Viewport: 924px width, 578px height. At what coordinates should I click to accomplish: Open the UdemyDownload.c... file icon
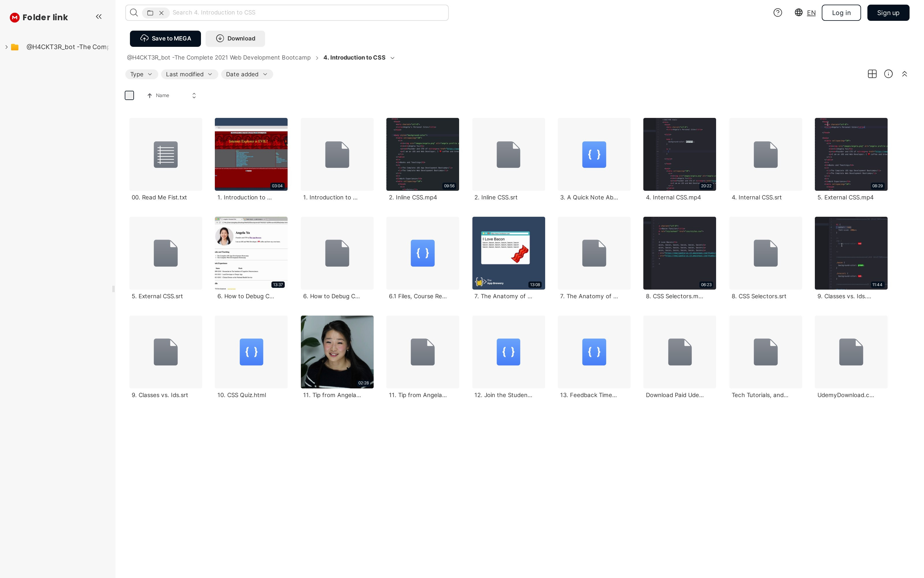pyautogui.click(x=851, y=352)
